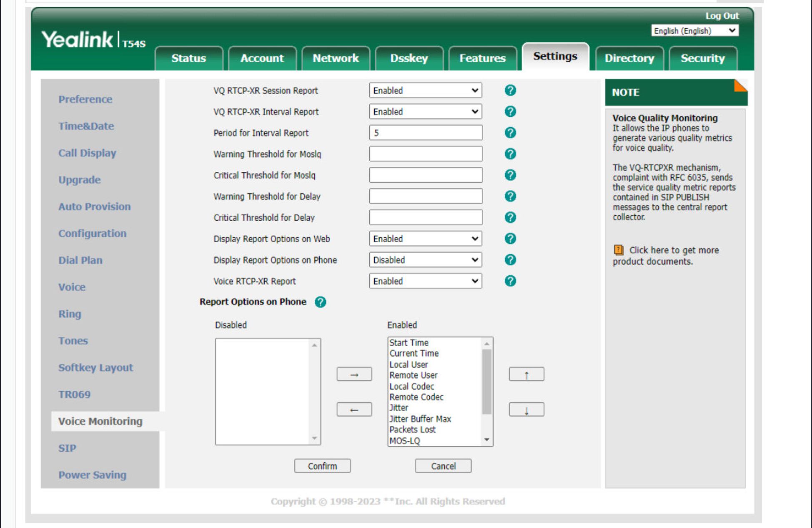Click the Confirm button
This screenshot has width=812, height=528.
tap(322, 466)
